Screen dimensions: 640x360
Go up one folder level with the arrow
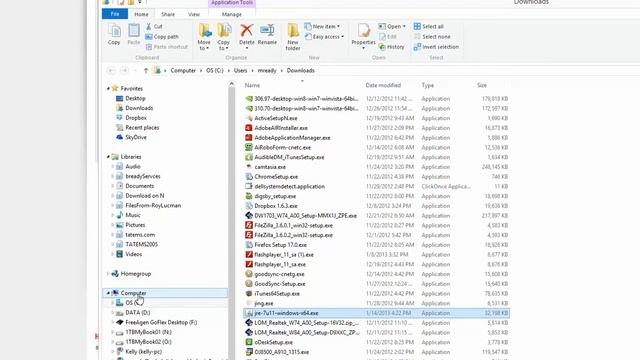pos(146,70)
